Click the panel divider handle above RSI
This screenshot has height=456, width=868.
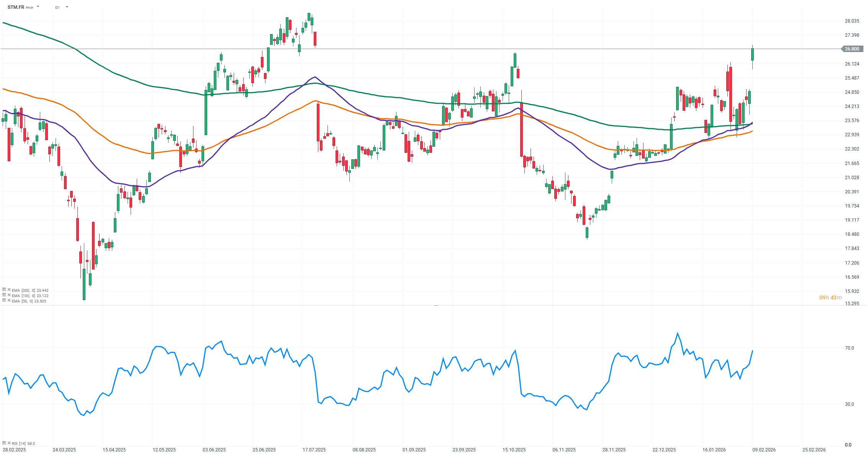pos(436,306)
